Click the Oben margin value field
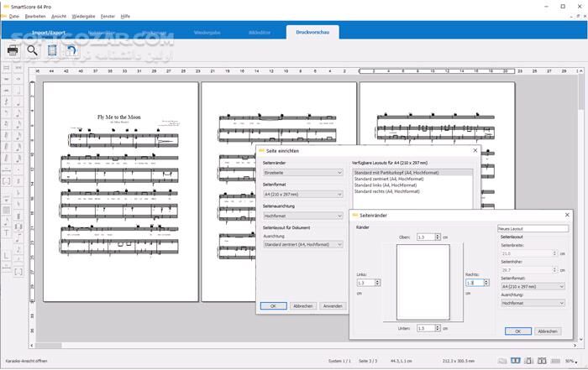Screen dimensions: 588x370 click(426, 237)
